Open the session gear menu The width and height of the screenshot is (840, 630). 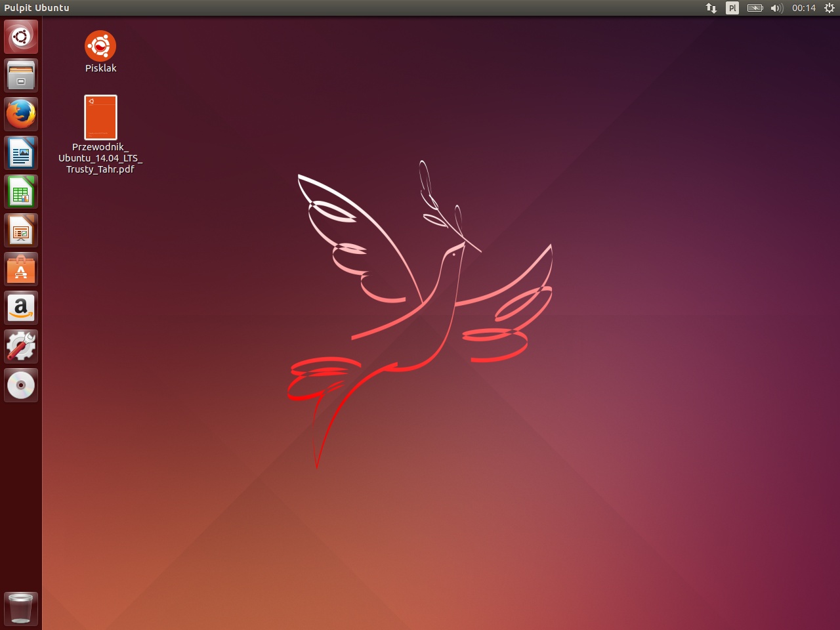coord(829,8)
